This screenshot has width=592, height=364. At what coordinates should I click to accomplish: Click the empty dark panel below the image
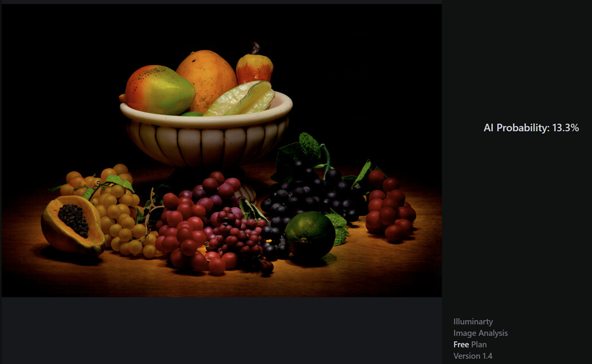pyautogui.click(x=221, y=330)
